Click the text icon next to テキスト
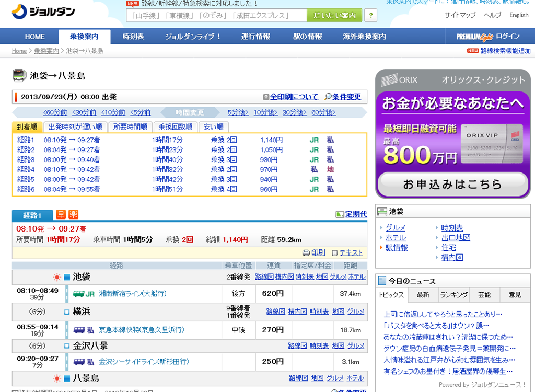 tap(335, 253)
